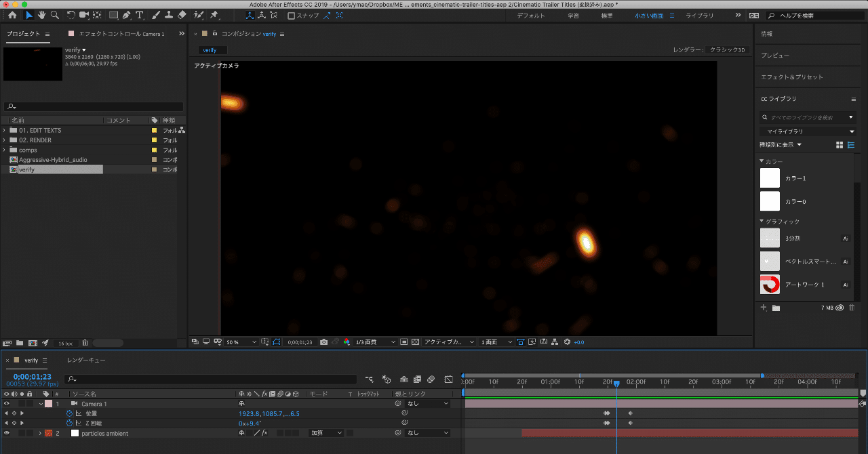
Task: Select the Hand tool in the toolbar
Action: pyautogui.click(x=42, y=15)
